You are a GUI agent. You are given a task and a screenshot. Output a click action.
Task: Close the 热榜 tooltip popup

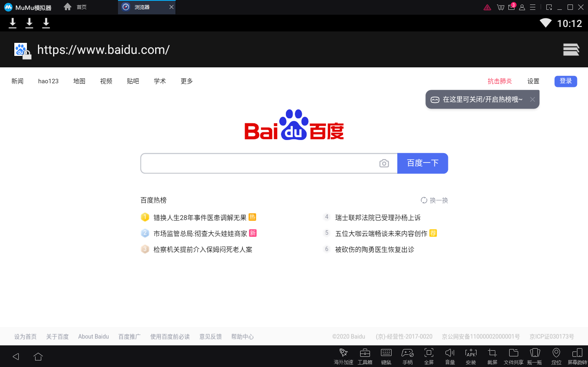[x=532, y=99]
